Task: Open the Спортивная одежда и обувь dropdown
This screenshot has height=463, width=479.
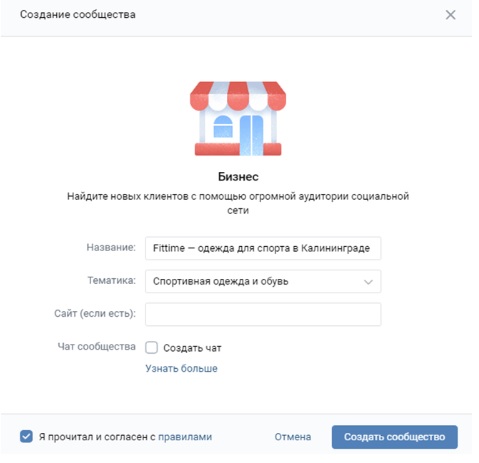Action: pyautogui.click(x=263, y=281)
